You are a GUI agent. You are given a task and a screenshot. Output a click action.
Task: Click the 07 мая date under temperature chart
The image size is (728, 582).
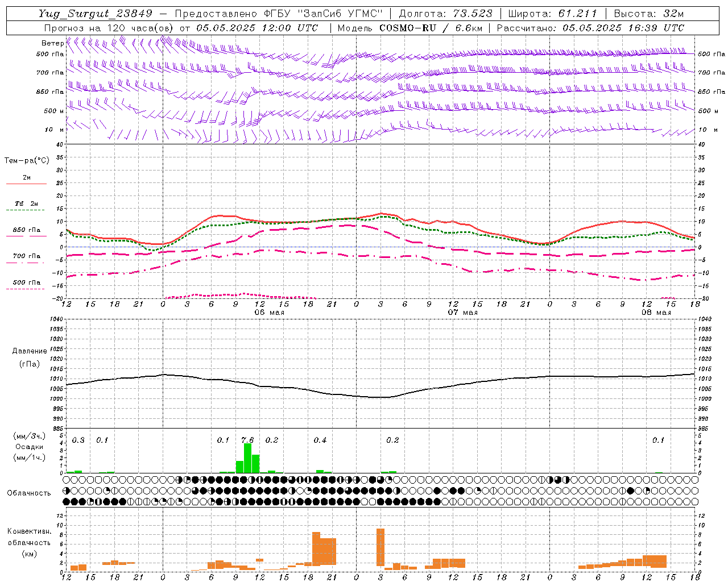tap(462, 313)
